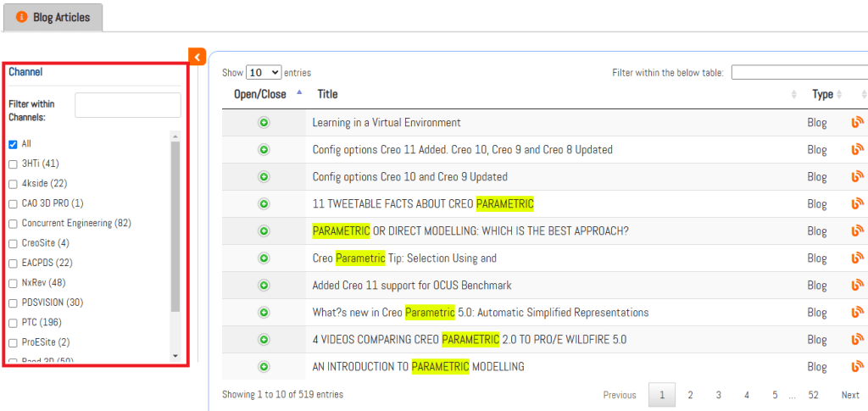Click the Next pagination button
Screen dimensions: 868x411
(x=849, y=395)
